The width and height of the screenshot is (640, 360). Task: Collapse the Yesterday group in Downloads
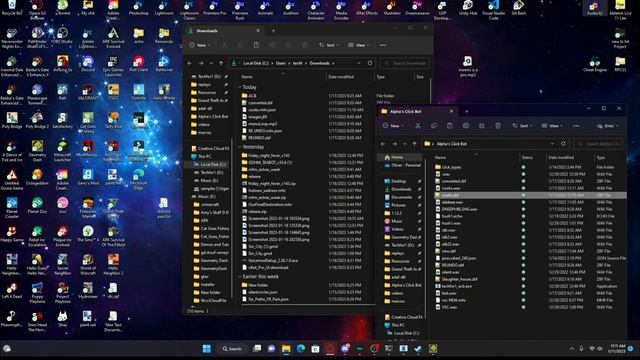240,147
